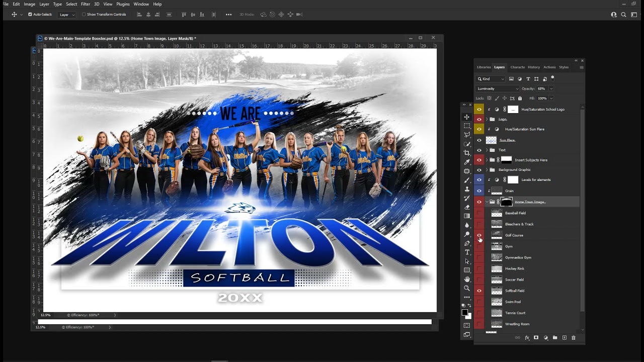Open the Auto-Select Layer dropdown

(x=67, y=15)
